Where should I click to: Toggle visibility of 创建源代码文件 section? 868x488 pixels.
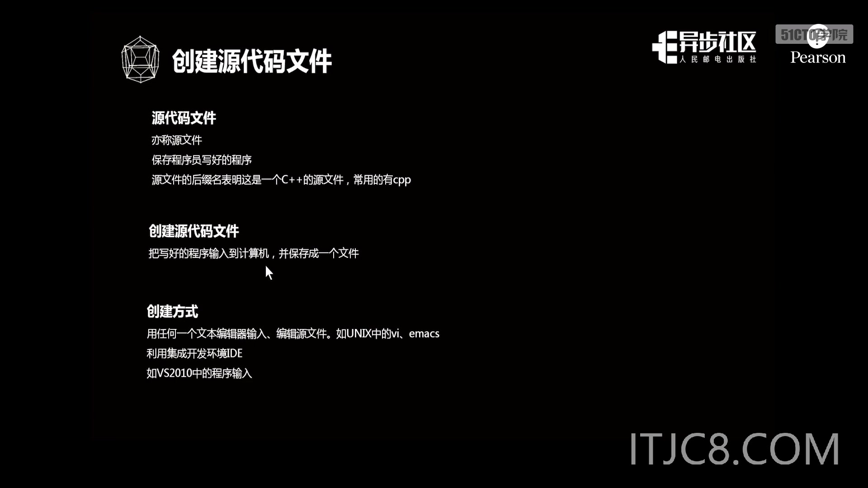tap(193, 231)
